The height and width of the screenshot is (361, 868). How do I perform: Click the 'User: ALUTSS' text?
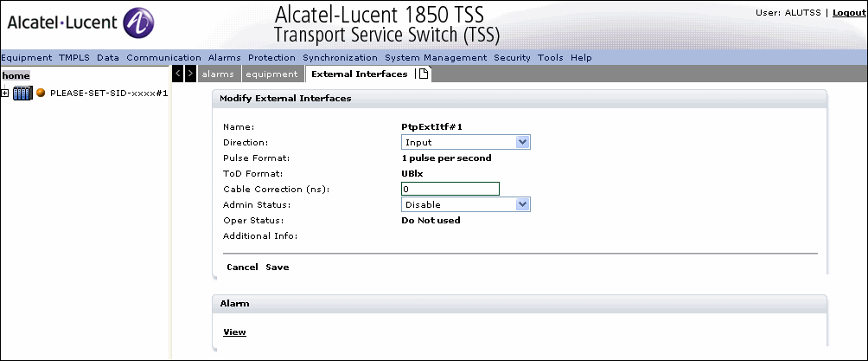pos(788,13)
